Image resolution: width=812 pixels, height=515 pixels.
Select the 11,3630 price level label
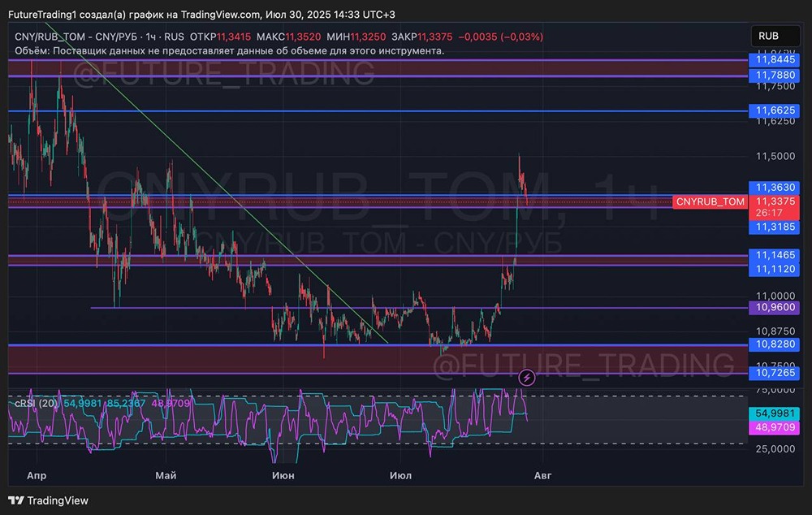click(775, 188)
